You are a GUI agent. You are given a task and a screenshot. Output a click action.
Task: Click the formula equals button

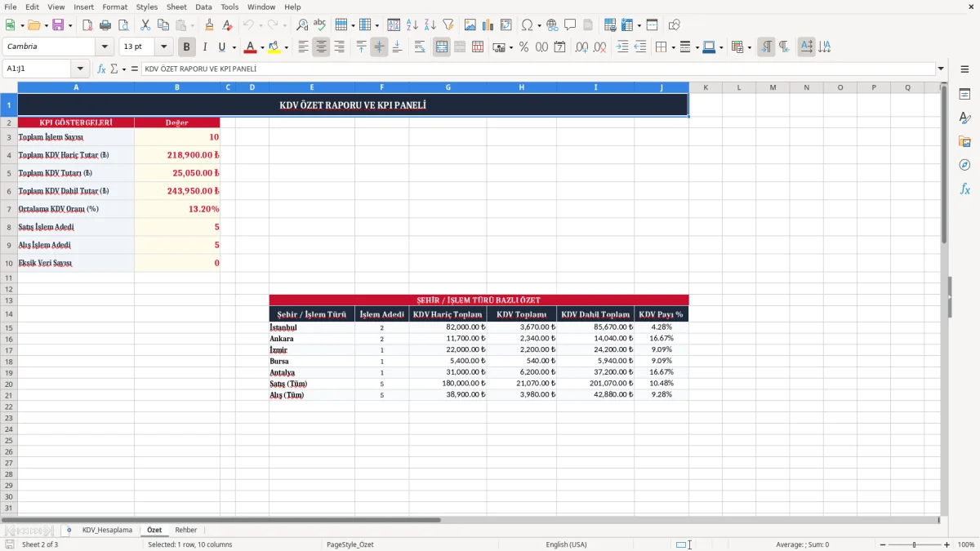click(135, 69)
